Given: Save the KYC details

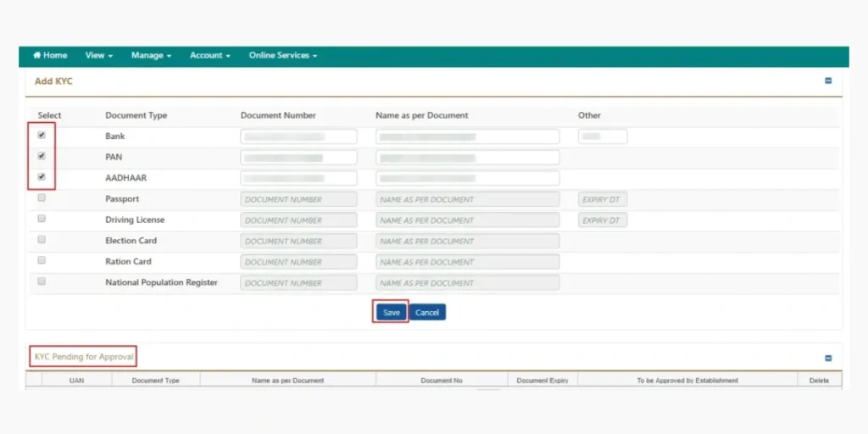Looking at the screenshot, I should [391, 312].
